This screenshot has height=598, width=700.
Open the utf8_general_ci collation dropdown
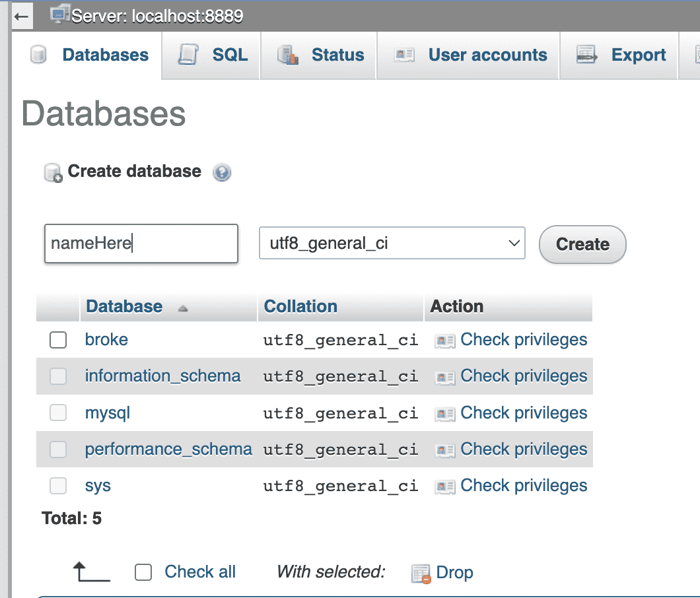[x=392, y=244]
